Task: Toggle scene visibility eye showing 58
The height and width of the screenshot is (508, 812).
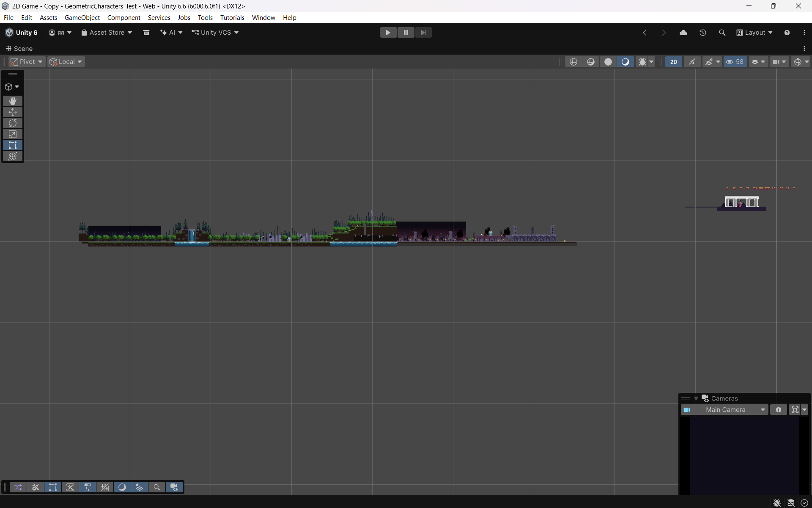Action: (735, 62)
